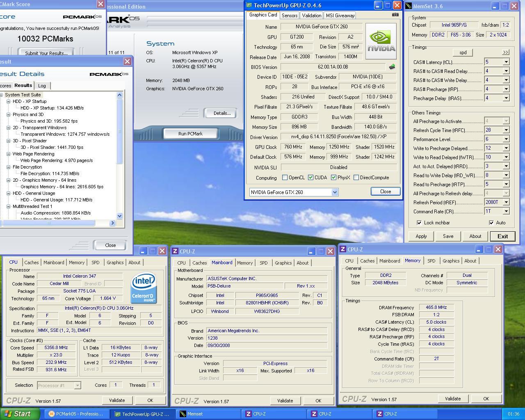Click GPU-Z title bar icon

coord(249,5)
